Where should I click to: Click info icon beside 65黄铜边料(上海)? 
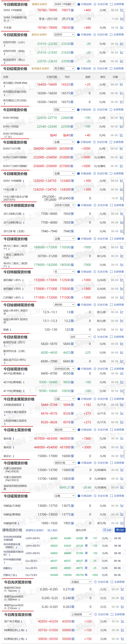click(x=26, y=630)
